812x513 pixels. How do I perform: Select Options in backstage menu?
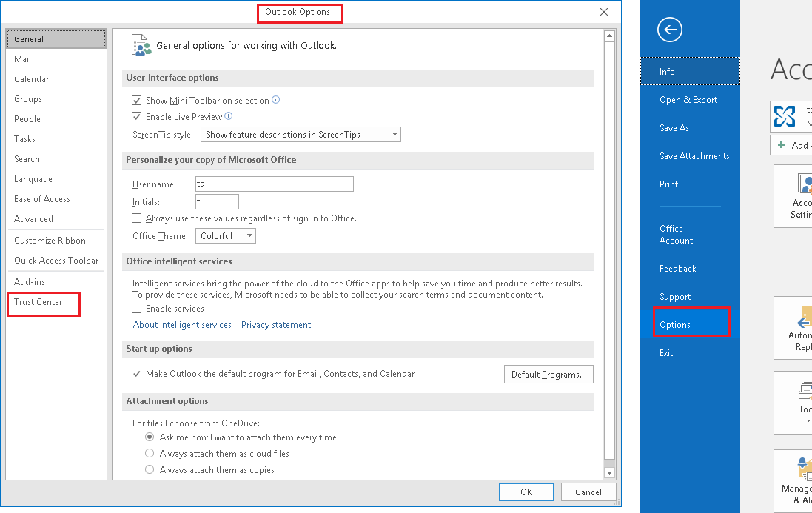[x=690, y=324]
